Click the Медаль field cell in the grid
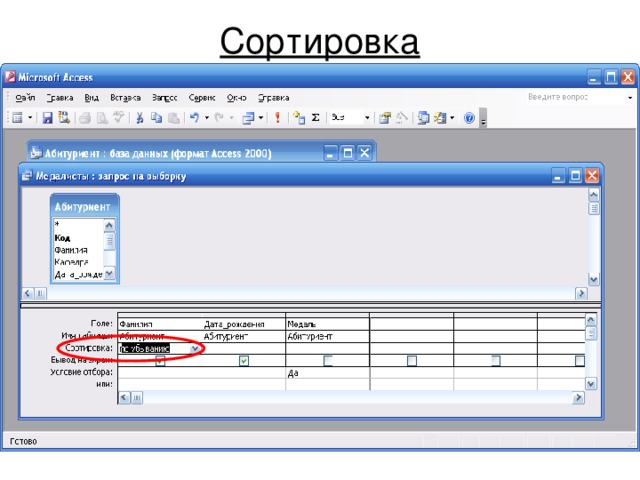 328,324
